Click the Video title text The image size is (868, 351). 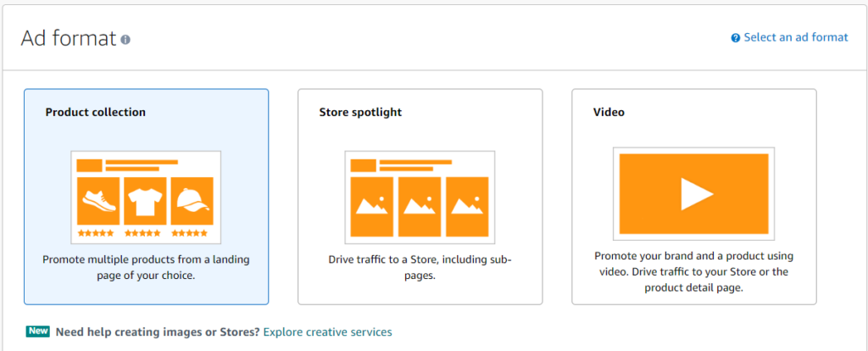(x=609, y=113)
